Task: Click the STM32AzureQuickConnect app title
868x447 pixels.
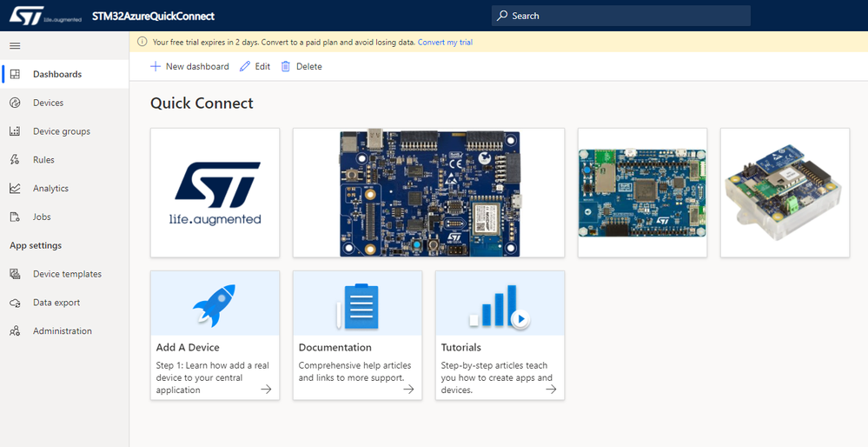Action: click(153, 16)
